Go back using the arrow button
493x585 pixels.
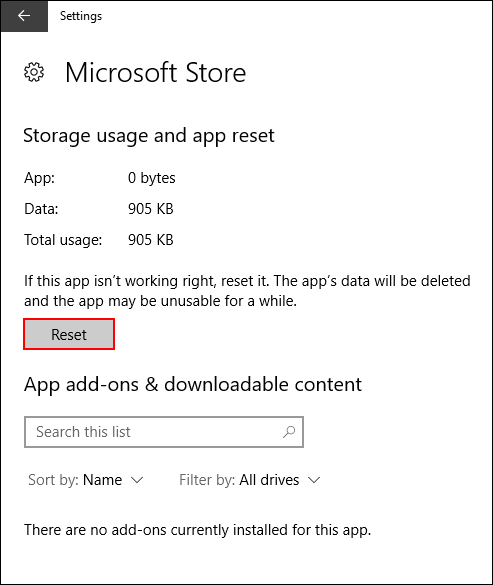(24, 16)
